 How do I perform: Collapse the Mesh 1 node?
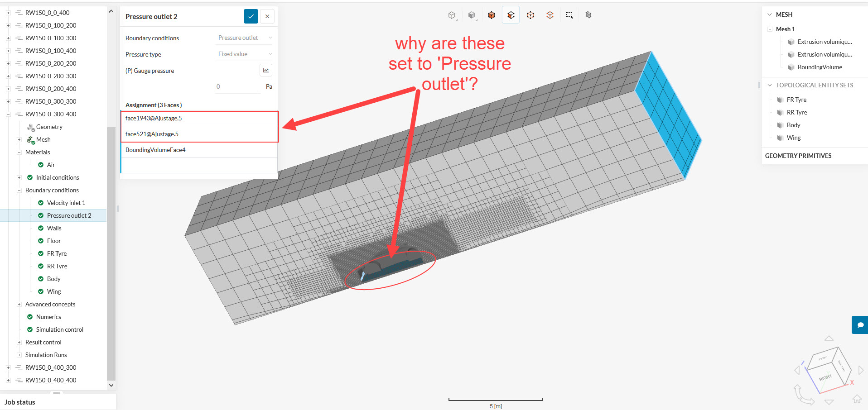click(770, 29)
